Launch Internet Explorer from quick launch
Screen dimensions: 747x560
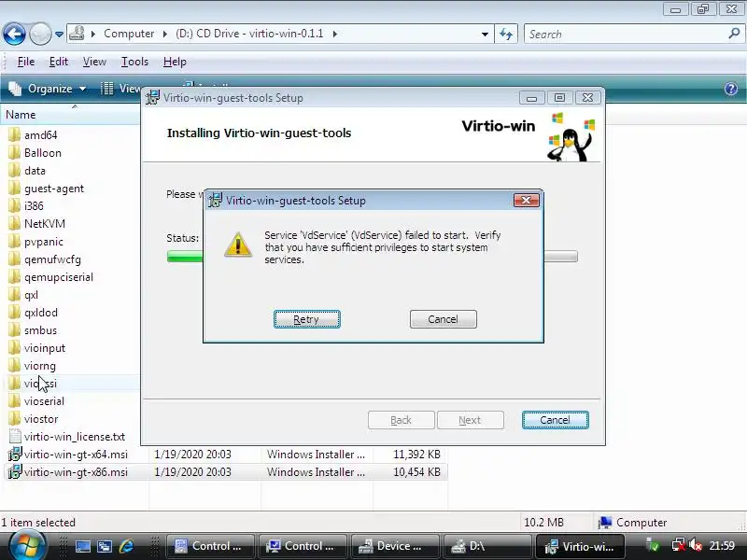[126, 546]
